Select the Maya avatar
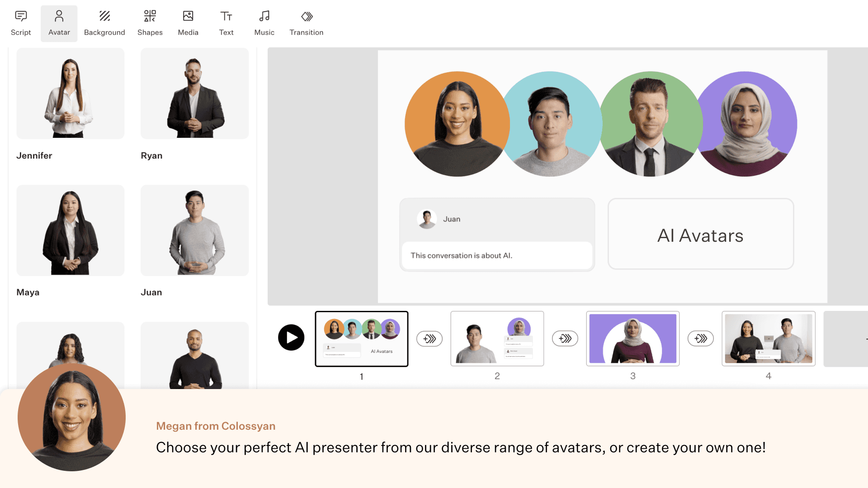868x488 pixels. coord(70,230)
